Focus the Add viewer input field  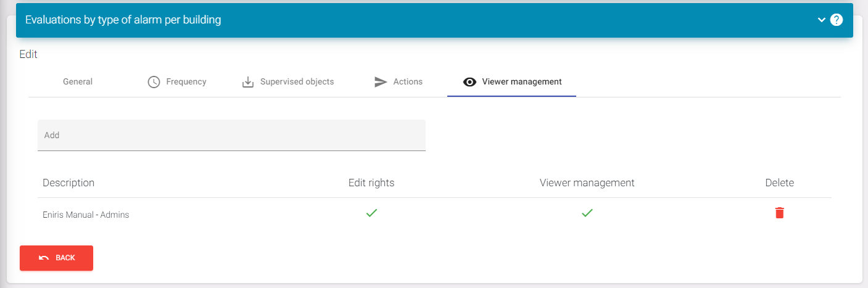231,135
